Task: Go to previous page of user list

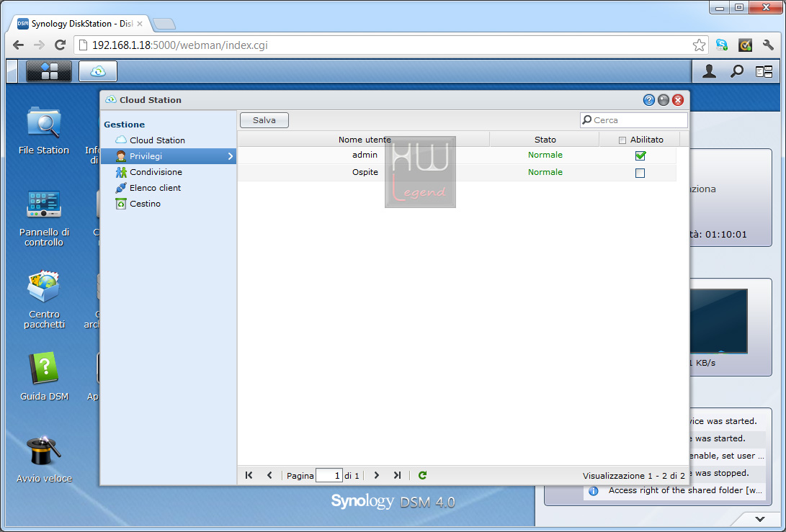Action: pos(269,475)
